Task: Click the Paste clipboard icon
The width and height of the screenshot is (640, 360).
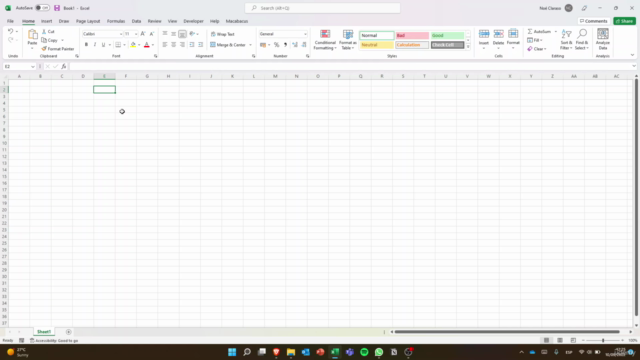Action: [32, 34]
